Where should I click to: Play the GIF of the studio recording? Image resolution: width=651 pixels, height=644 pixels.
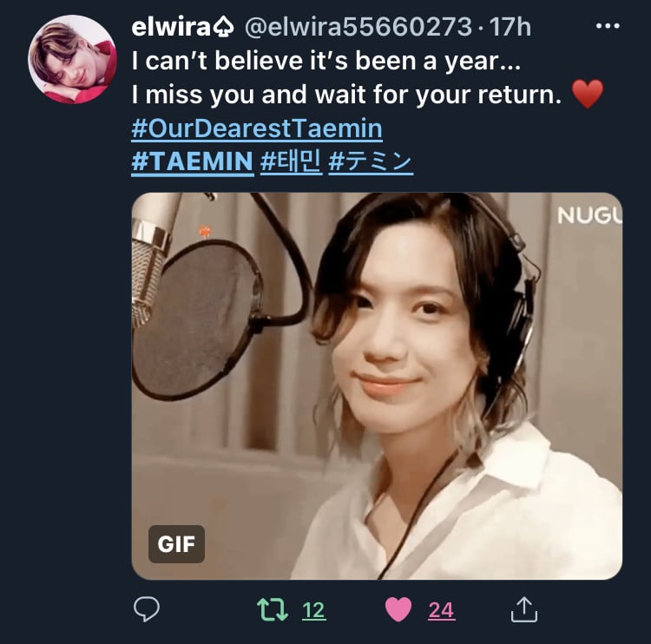pos(377,385)
